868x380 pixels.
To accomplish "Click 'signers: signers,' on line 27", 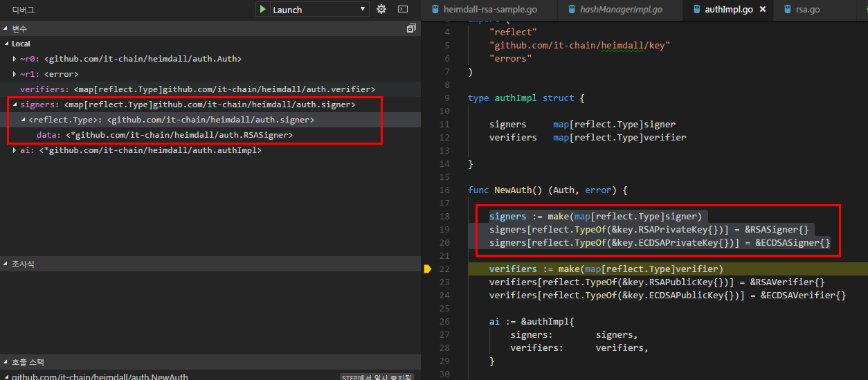I will click(574, 335).
